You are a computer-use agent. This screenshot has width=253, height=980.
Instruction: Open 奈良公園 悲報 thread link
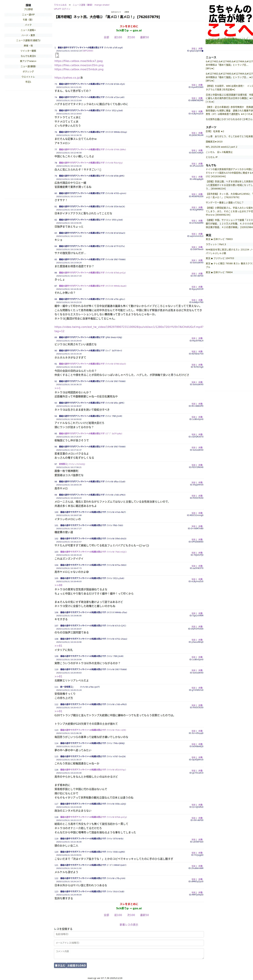229,185
